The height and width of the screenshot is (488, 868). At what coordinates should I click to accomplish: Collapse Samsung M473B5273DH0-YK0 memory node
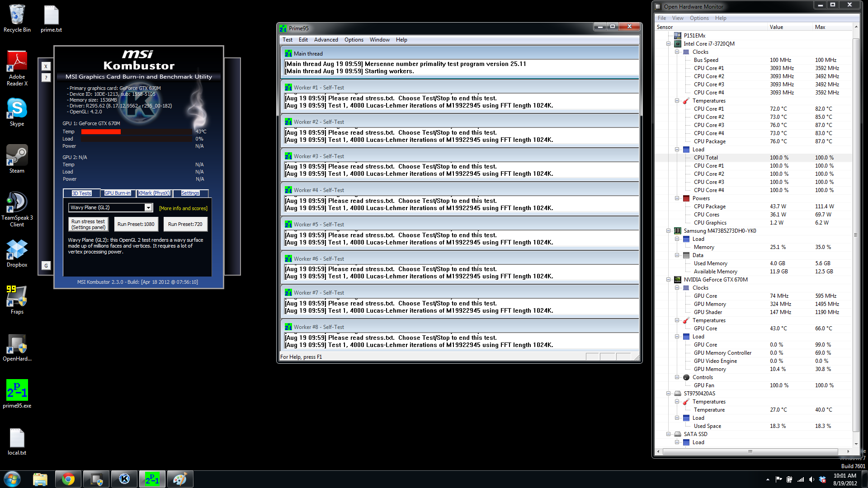point(669,231)
